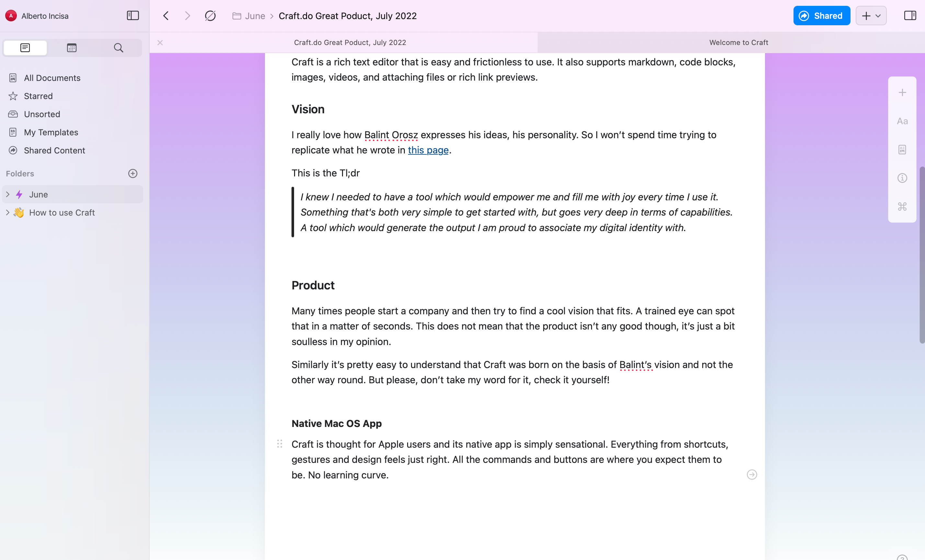
Task: Click the arrow circle icon at paragraph end
Action: (752, 475)
